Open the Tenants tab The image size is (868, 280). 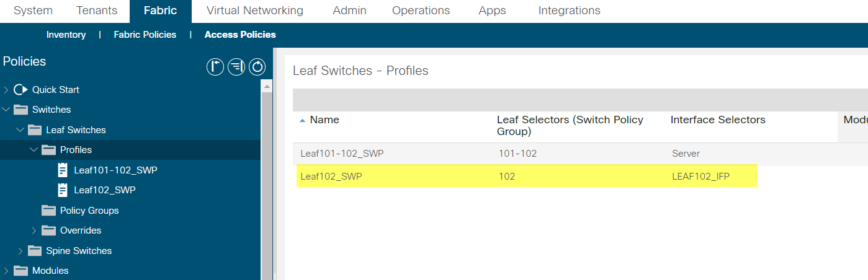click(97, 11)
